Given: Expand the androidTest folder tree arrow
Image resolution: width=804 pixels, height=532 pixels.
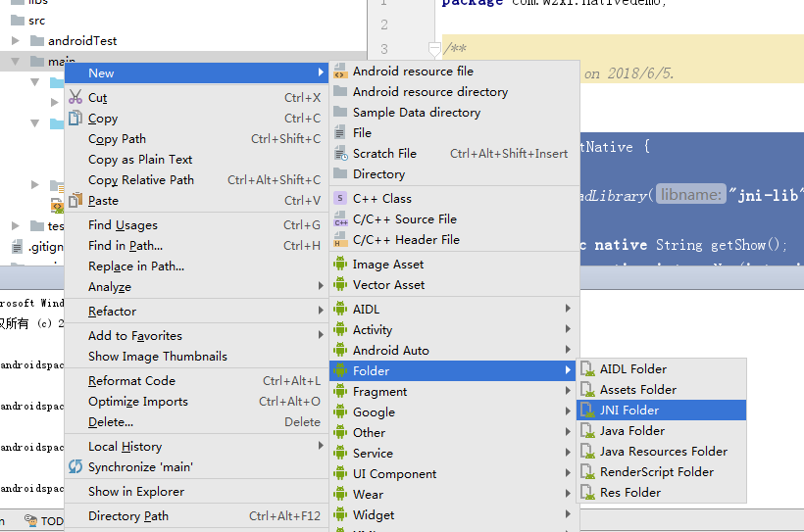Looking at the screenshot, I should (16, 40).
